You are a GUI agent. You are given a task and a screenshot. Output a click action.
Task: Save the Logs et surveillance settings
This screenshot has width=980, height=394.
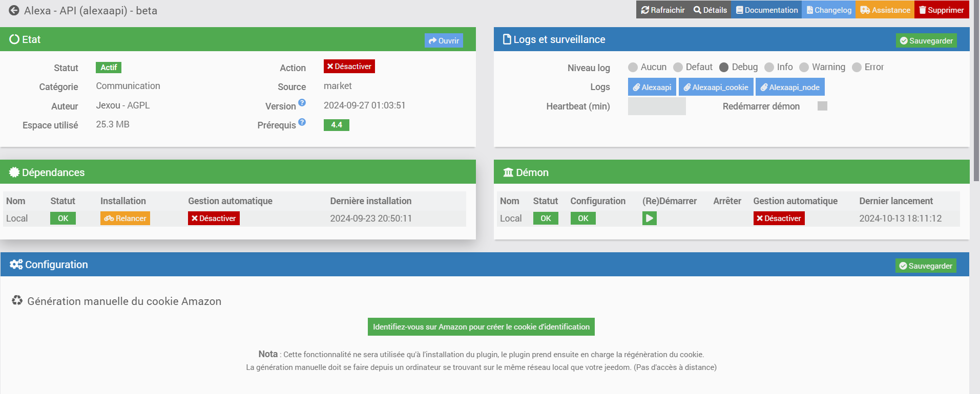pos(926,40)
